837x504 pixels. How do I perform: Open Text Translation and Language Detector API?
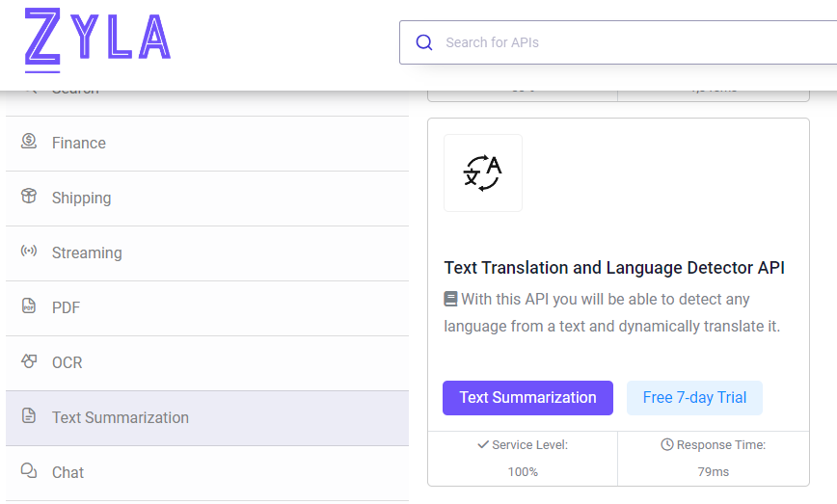(x=614, y=268)
